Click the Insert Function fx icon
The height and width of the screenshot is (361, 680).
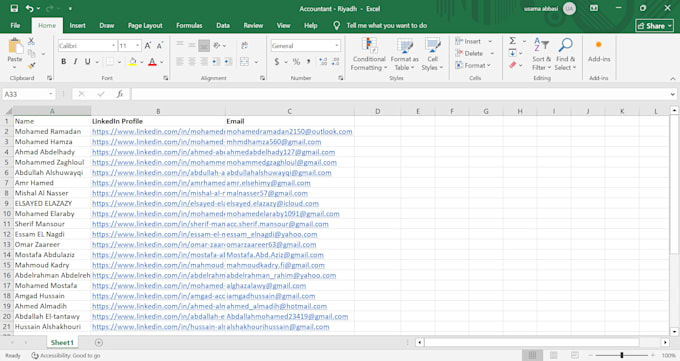click(x=120, y=94)
